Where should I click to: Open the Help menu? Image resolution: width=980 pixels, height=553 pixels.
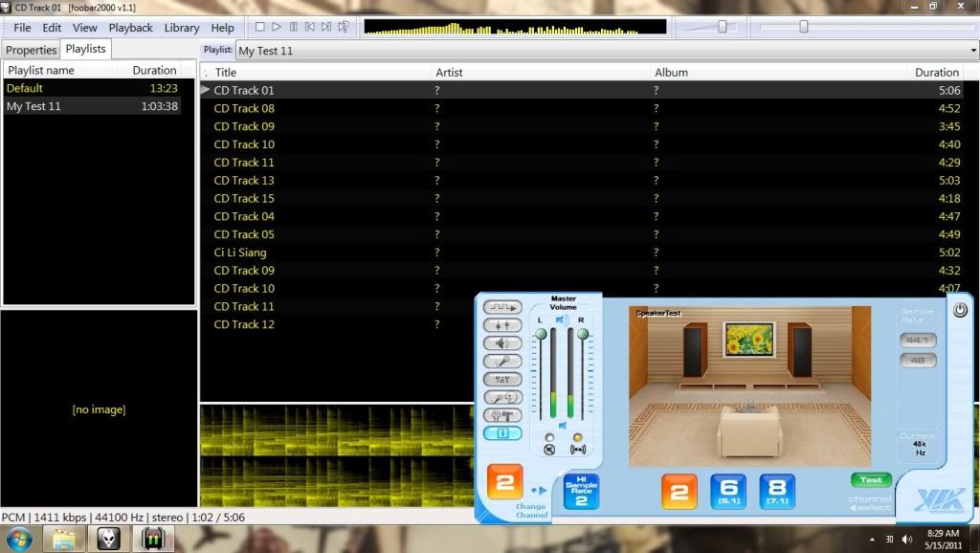click(x=222, y=28)
